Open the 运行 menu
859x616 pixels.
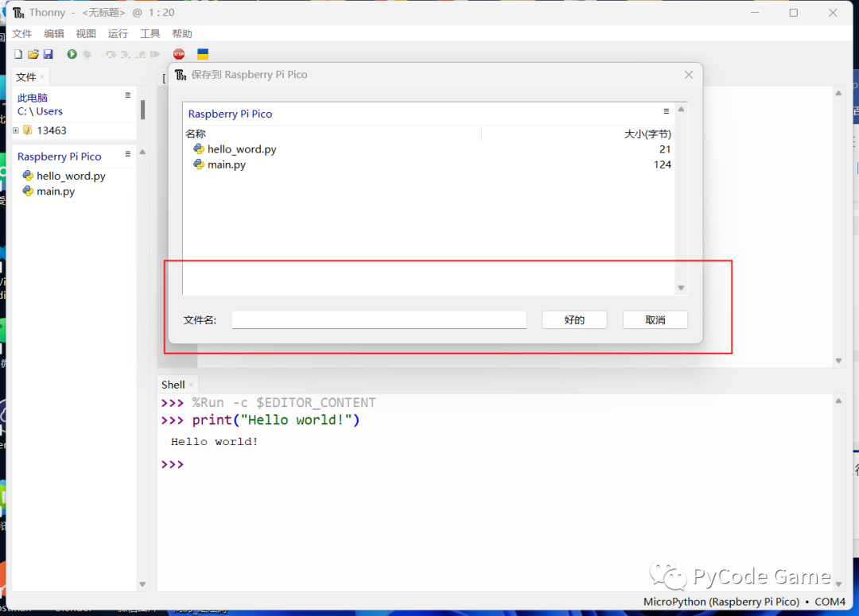click(118, 34)
